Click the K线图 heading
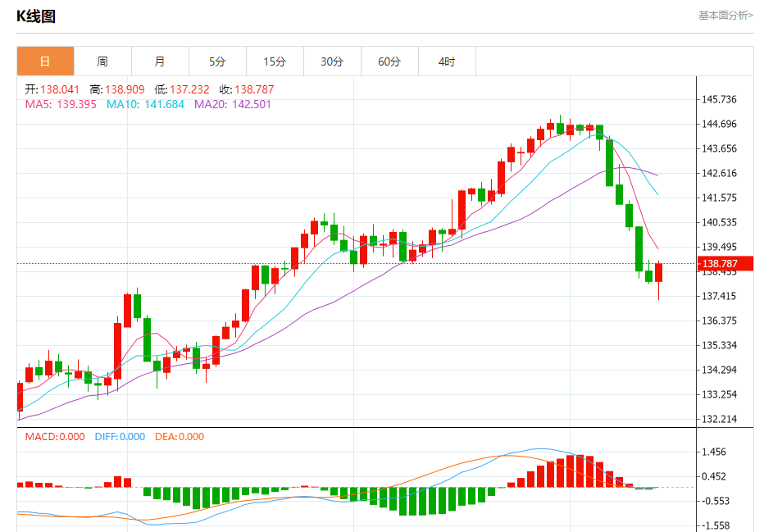 point(36,16)
